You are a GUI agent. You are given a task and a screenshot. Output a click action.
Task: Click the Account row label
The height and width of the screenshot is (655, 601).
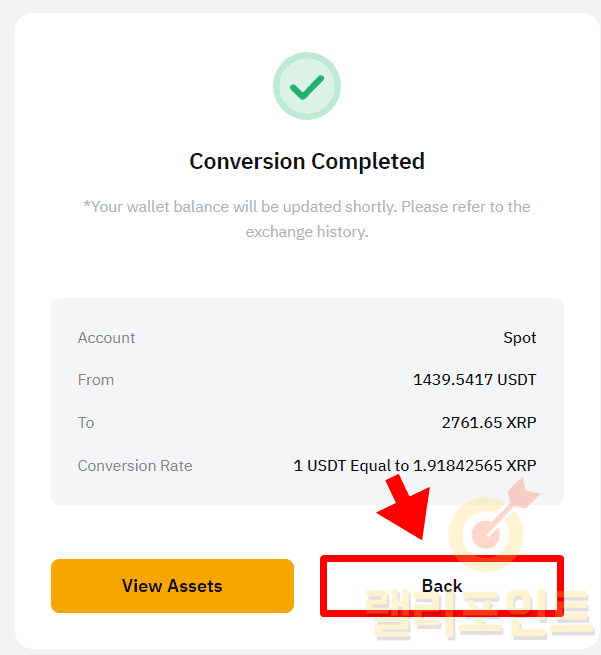(x=106, y=338)
